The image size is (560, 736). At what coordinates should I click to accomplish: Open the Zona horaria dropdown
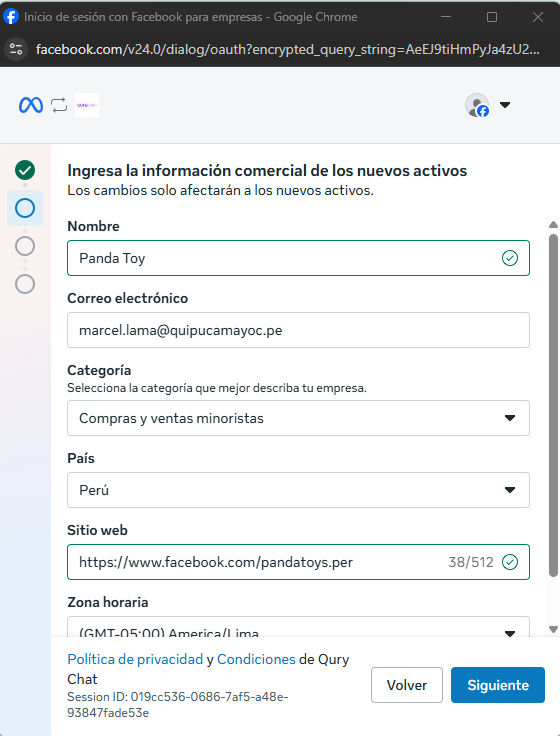[x=299, y=627]
